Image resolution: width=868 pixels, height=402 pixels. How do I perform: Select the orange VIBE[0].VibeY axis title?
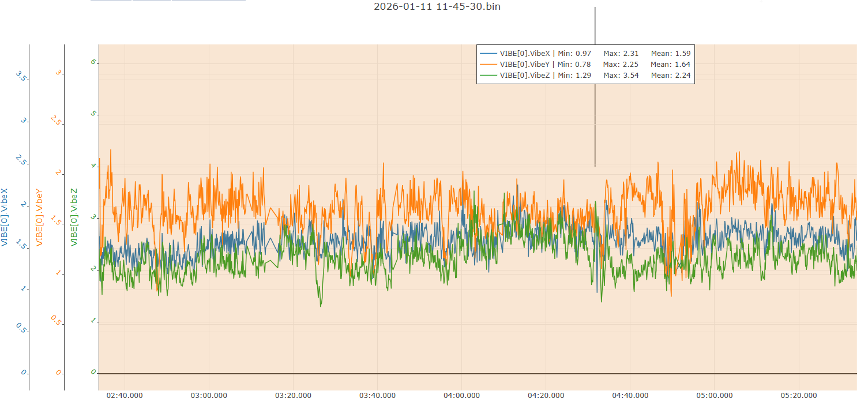pyautogui.click(x=40, y=217)
